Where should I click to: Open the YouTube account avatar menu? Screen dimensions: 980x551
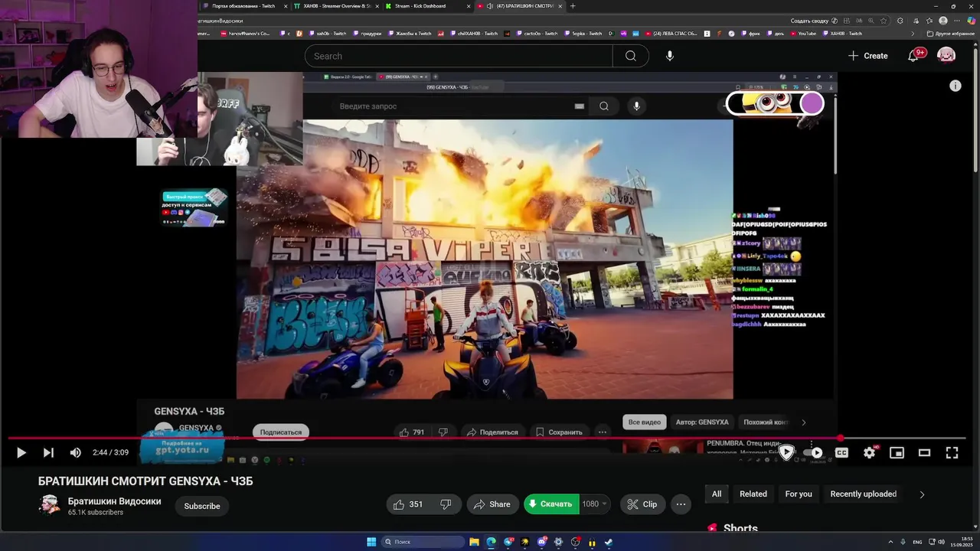[x=946, y=56]
